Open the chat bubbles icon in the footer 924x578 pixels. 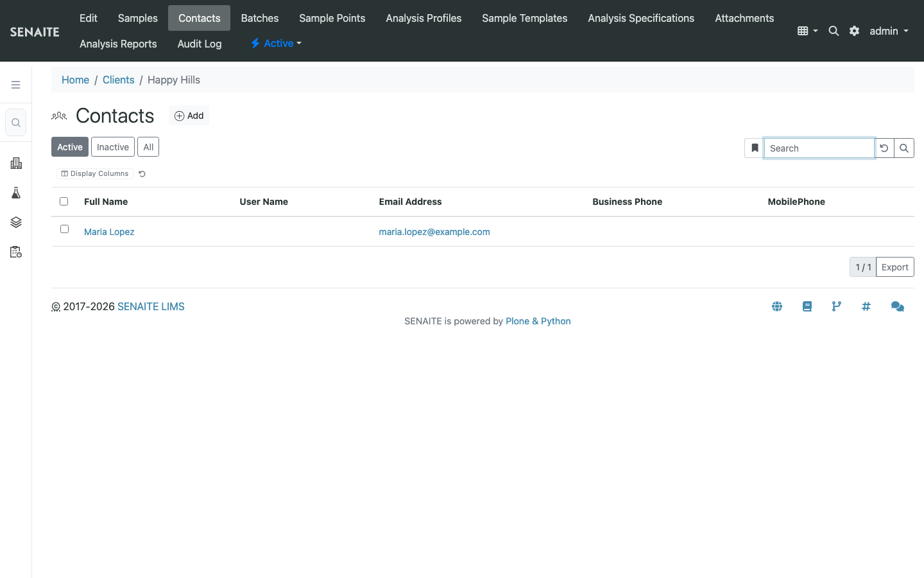click(x=898, y=306)
